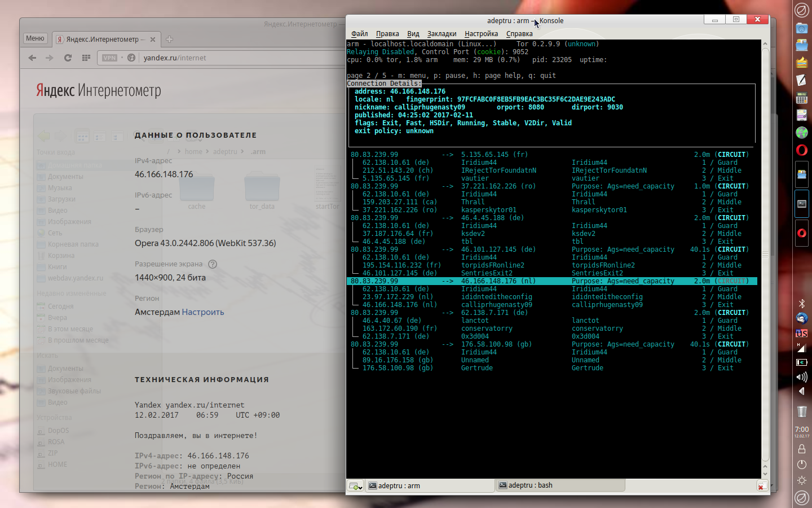Toggle the VPN badge in address bar
The height and width of the screenshot is (508, 812).
click(x=109, y=58)
